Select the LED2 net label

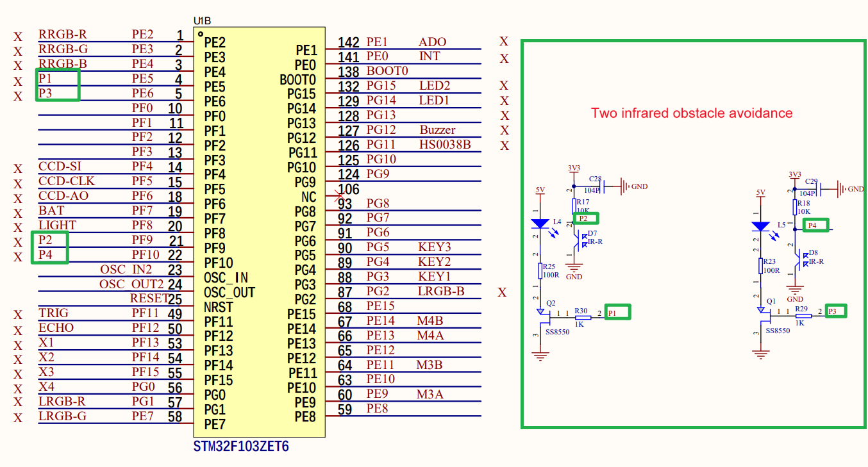point(435,86)
